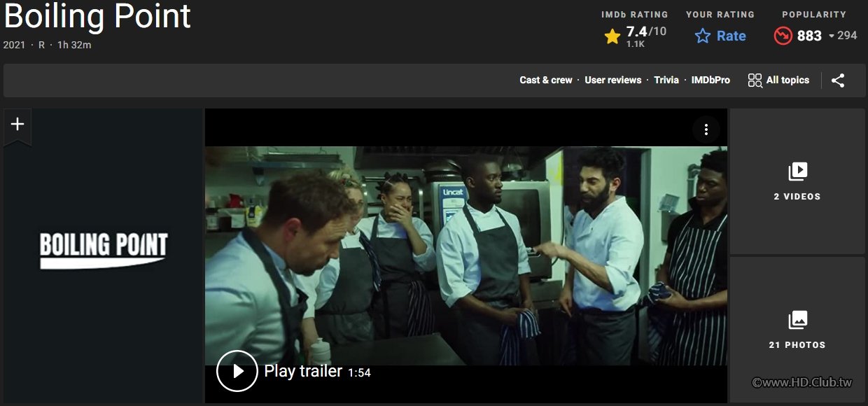This screenshot has height=406, width=868.
Task: Open the 21 Photos tile
Action: (797, 330)
